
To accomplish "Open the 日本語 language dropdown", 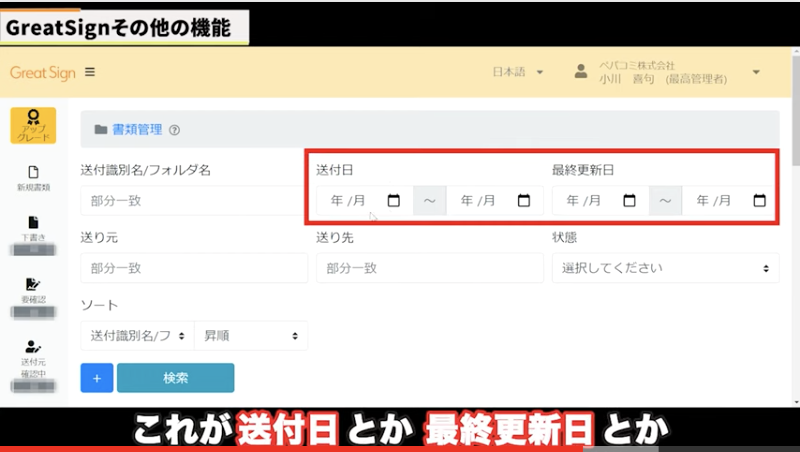I will tap(518, 72).
